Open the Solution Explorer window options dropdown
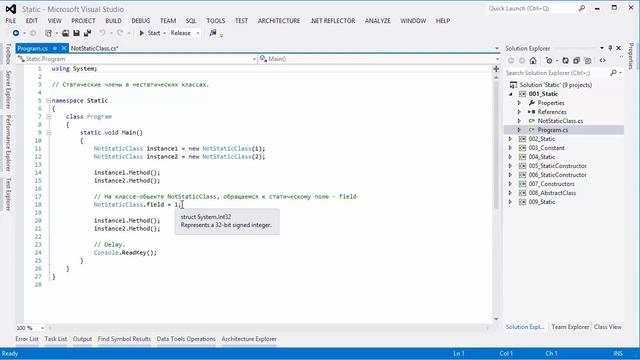The height and width of the screenshot is (360, 640). (602, 48)
